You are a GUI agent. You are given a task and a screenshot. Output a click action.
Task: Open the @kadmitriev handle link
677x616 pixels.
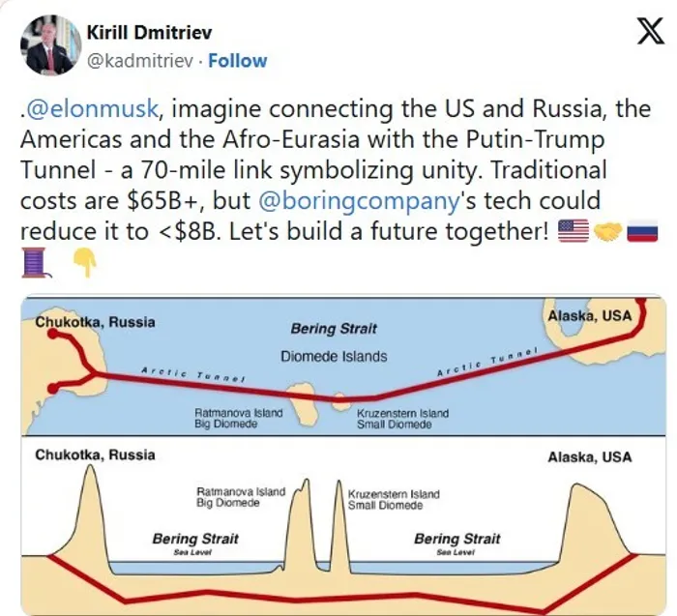pos(142,61)
